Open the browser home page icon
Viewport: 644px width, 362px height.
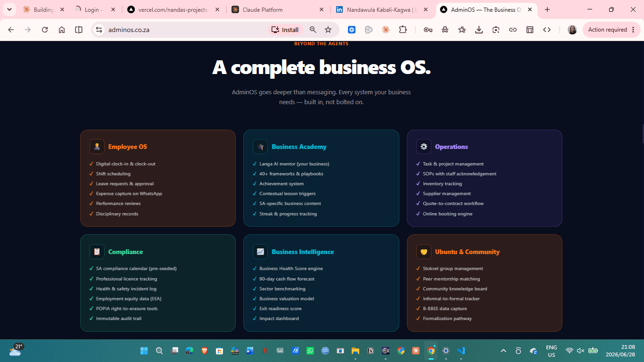pyautogui.click(x=62, y=30)
